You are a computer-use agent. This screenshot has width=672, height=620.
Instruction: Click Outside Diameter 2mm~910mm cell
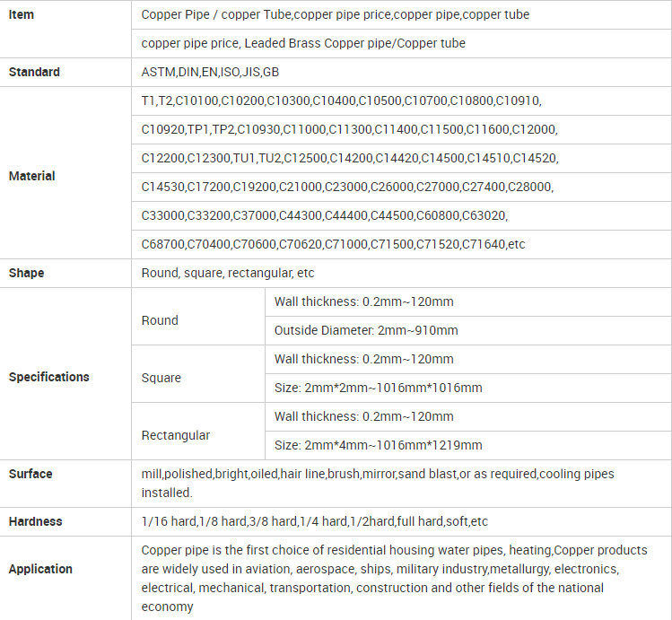click(468, 330)
